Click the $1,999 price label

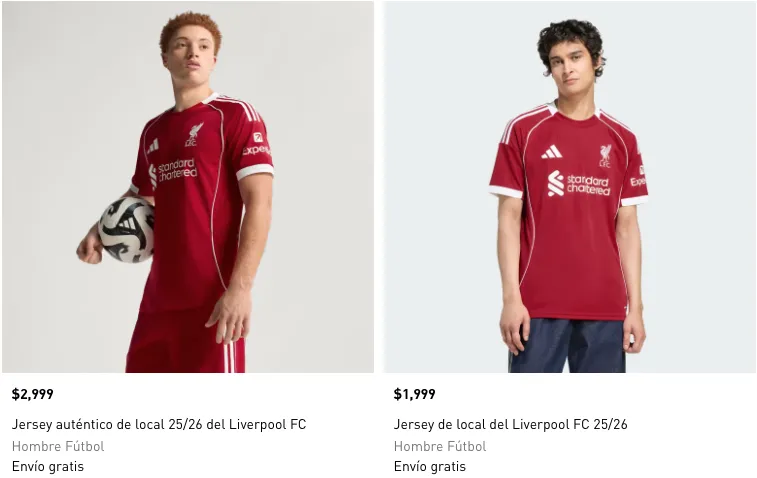point(415,394)
